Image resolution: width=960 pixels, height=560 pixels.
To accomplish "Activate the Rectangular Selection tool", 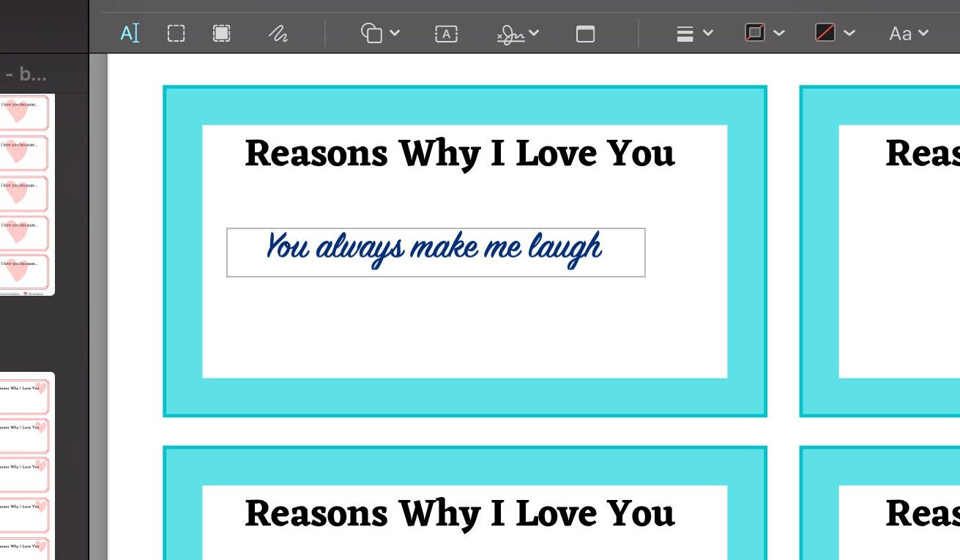I will (176, 33).
